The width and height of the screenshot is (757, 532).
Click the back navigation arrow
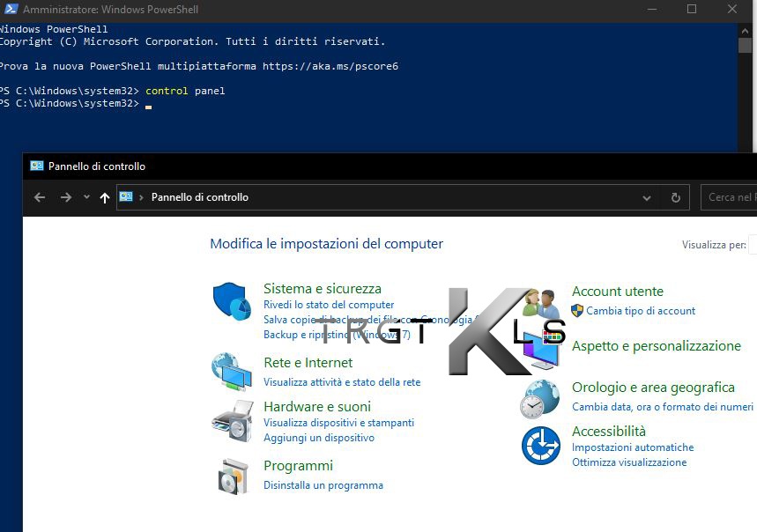[x=40, y=197]
